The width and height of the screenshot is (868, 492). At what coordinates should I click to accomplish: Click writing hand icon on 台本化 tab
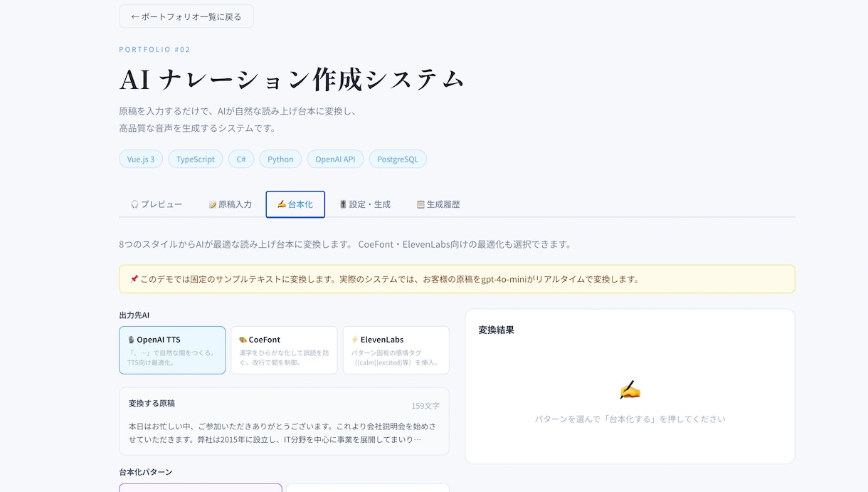click(282, 204)
